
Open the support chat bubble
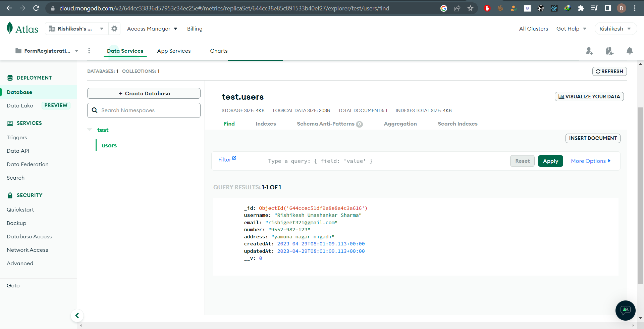pyautogui.click(x=625, y=310)
